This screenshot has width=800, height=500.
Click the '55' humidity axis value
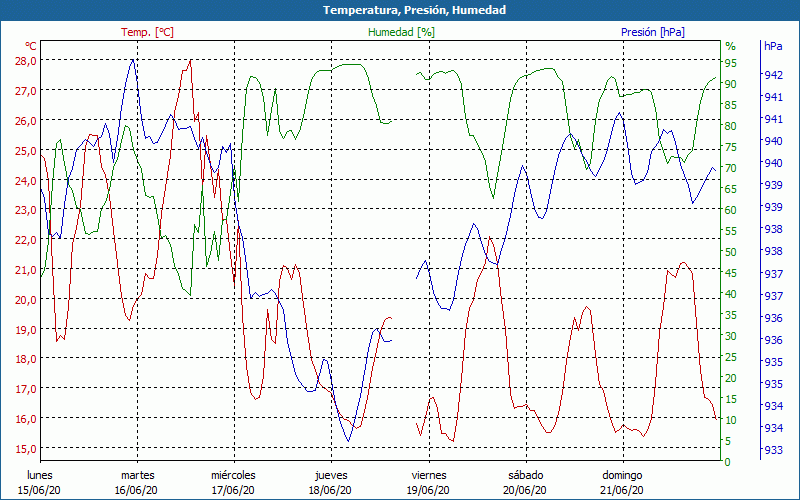click(731, 231)
